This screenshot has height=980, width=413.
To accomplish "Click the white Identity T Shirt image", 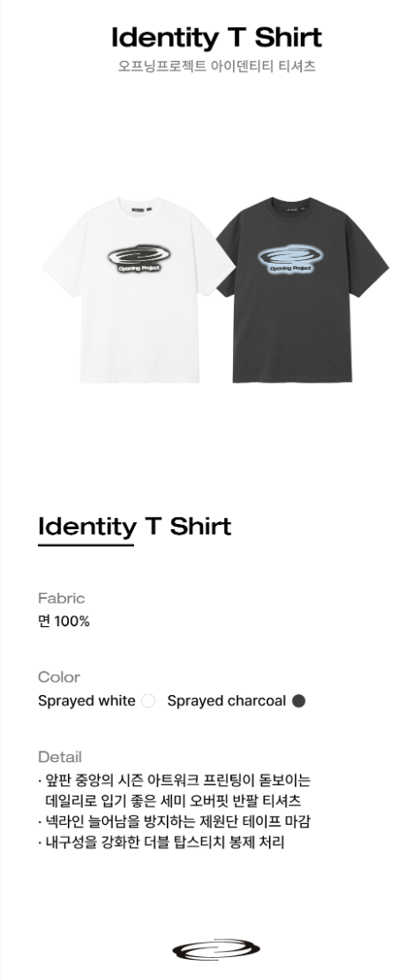I will click(x=137, y=289).
